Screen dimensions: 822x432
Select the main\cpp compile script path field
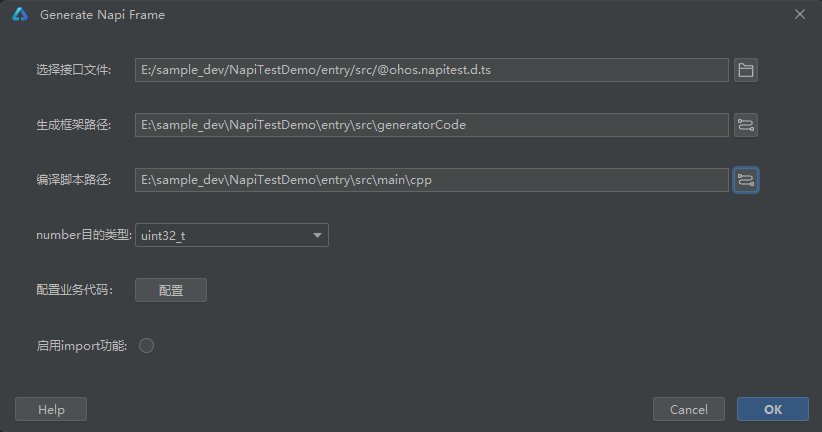click(432, 180)
